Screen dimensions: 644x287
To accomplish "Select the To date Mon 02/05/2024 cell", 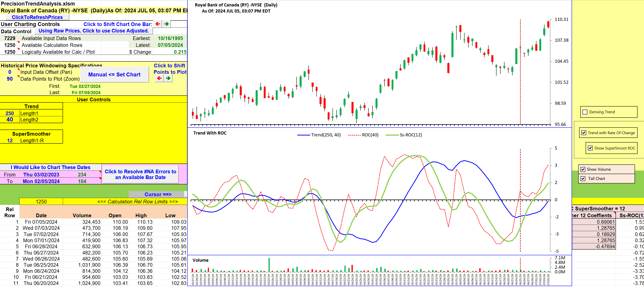I will pos(41,181).
